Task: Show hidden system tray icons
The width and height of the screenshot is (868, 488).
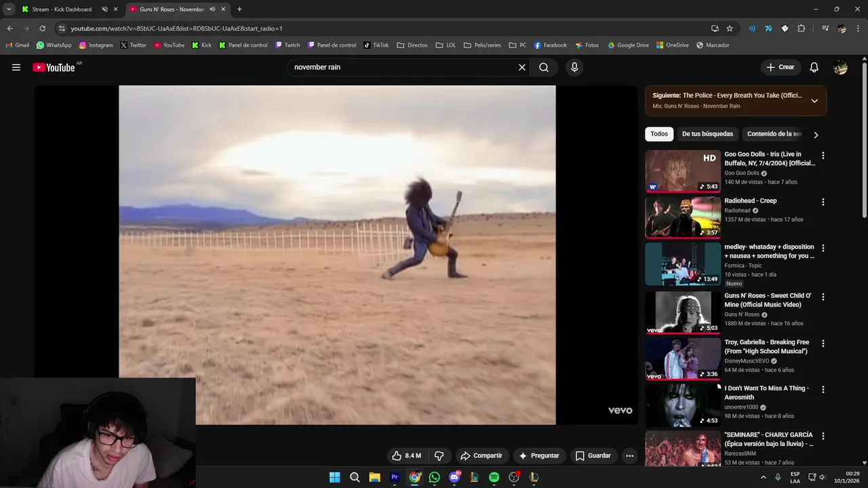Action: point(763,477)
